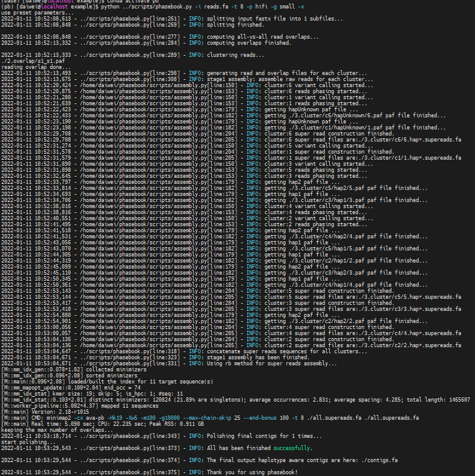This screenshot has height=476, width=475.
Task: Click './3.cluster/c4/hap1/4.paf' finished line
Action: [x=214, y=285]
